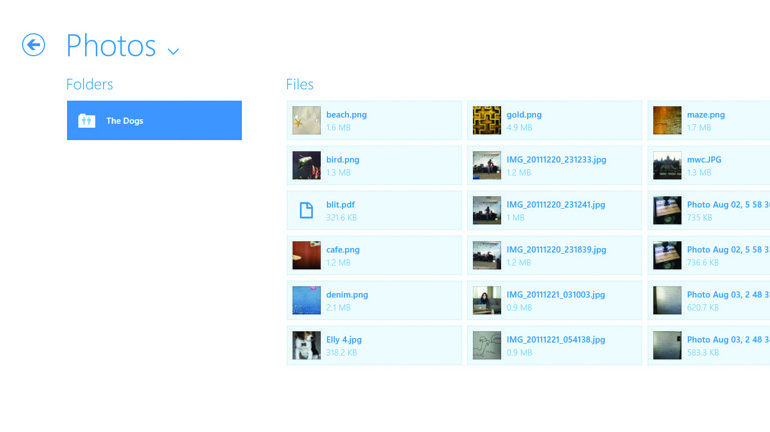Select IMG_20111220_231241.jpg thumbnail
The height and width of the screenshot is (432, 770).
click(487, 210)
